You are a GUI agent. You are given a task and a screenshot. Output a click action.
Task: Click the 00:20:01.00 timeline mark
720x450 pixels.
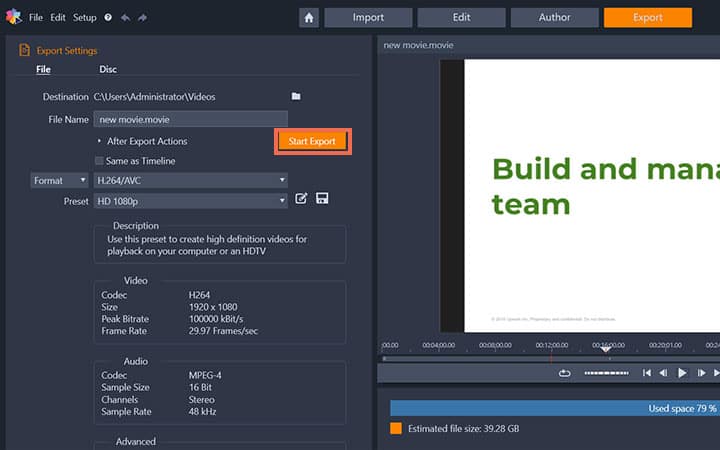coord(665,345)
